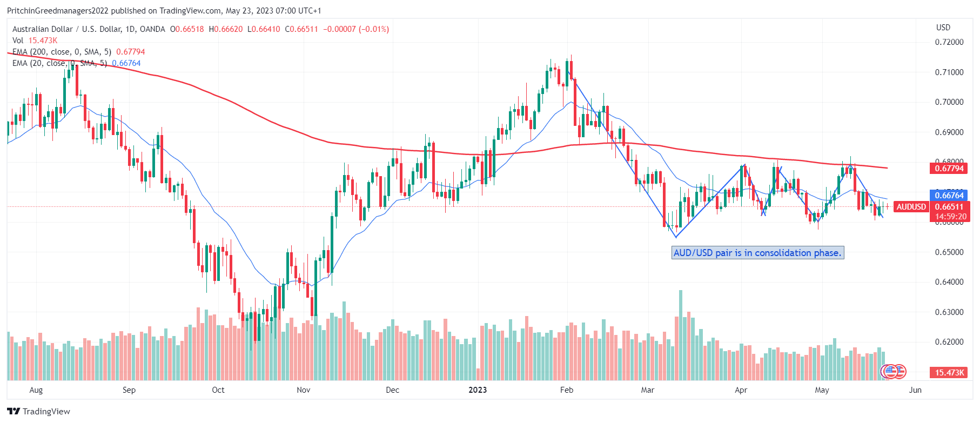Screen dimensions: 980x423
Task: Click the Apr label on the time axis
Action: (741, 390)
